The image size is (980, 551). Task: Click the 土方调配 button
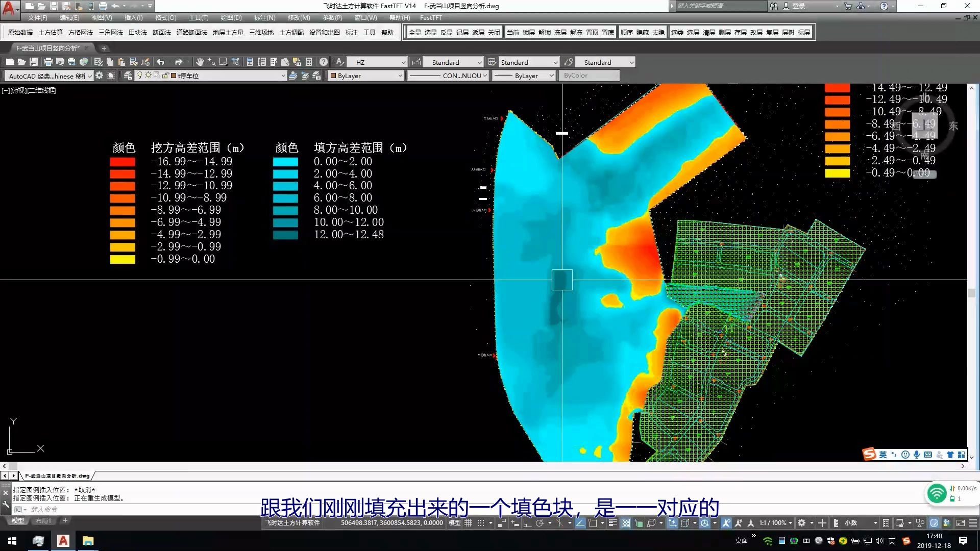click(x=291, y=32)
